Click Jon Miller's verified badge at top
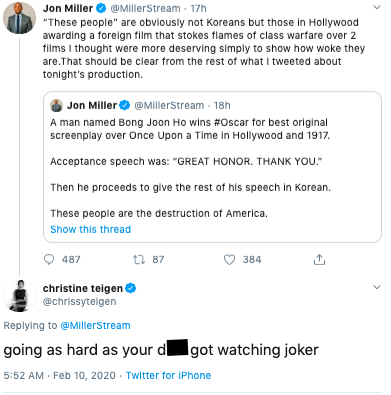 [x=101, y=8]
